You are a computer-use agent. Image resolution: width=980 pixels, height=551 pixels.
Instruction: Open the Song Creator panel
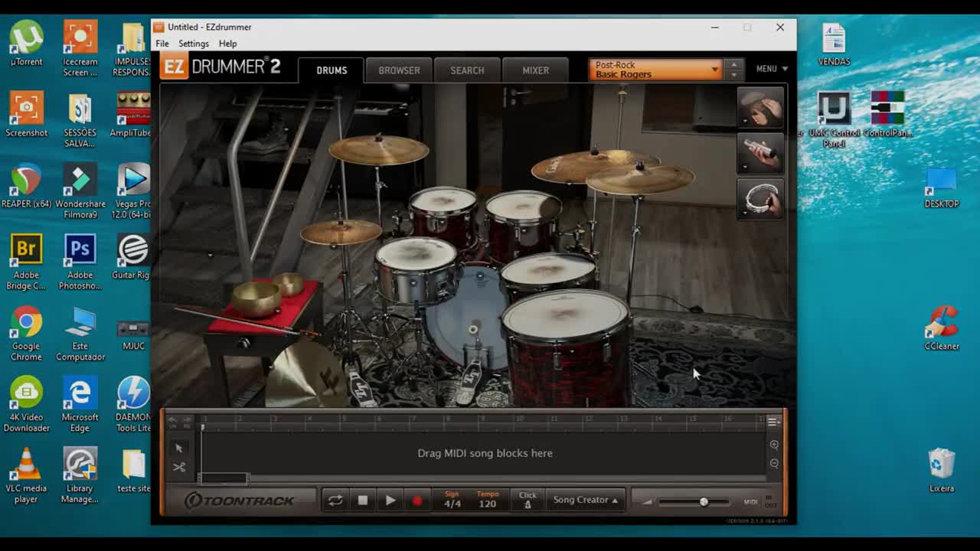coord(586,500)
